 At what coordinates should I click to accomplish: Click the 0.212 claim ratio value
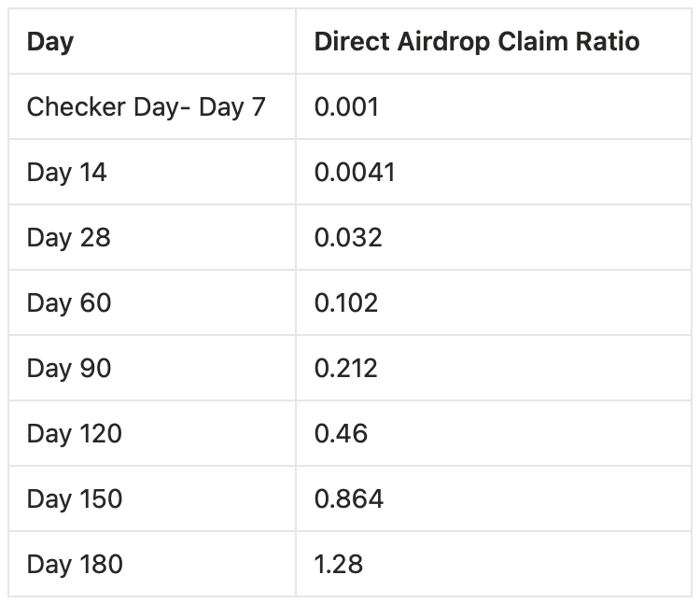coord(346,369)
